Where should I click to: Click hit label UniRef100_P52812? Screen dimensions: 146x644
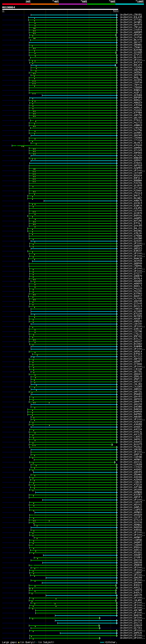pos(131,447)
